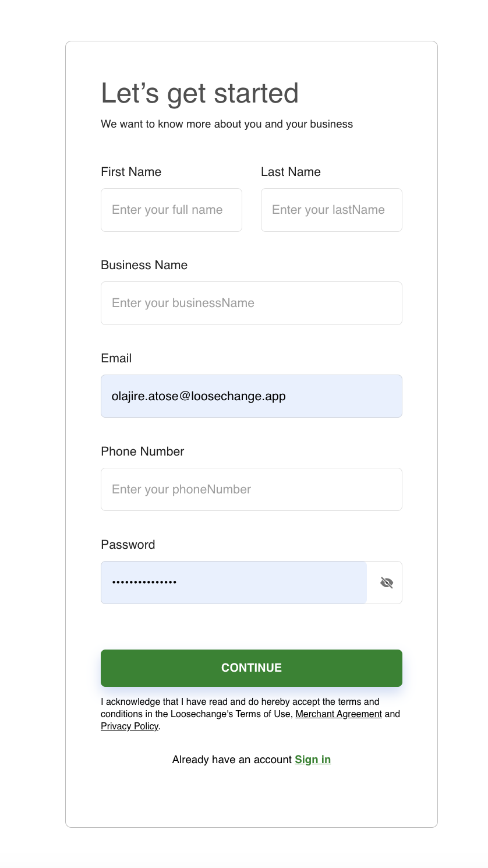Select the Business Name text box
This screenshot has width=488, height=868.
[x=251, y=303]
